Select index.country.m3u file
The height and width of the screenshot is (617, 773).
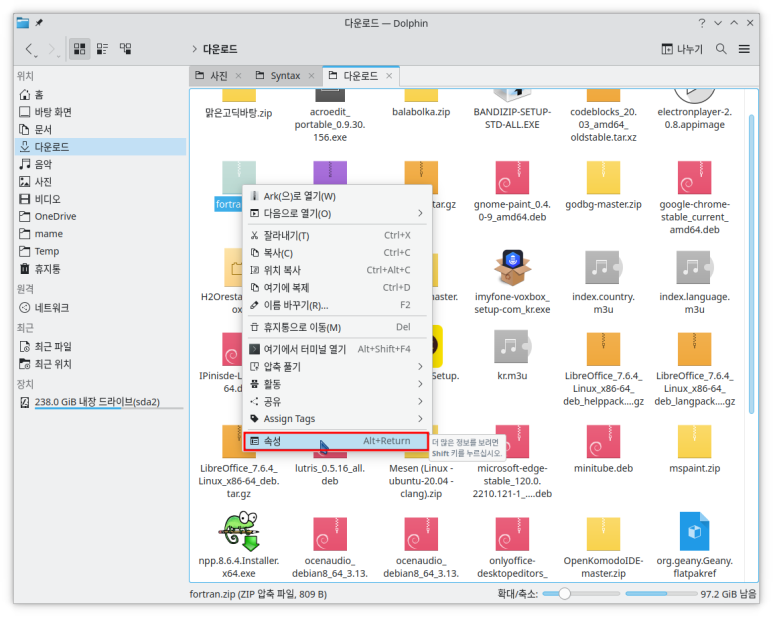[x=603, y=282]
